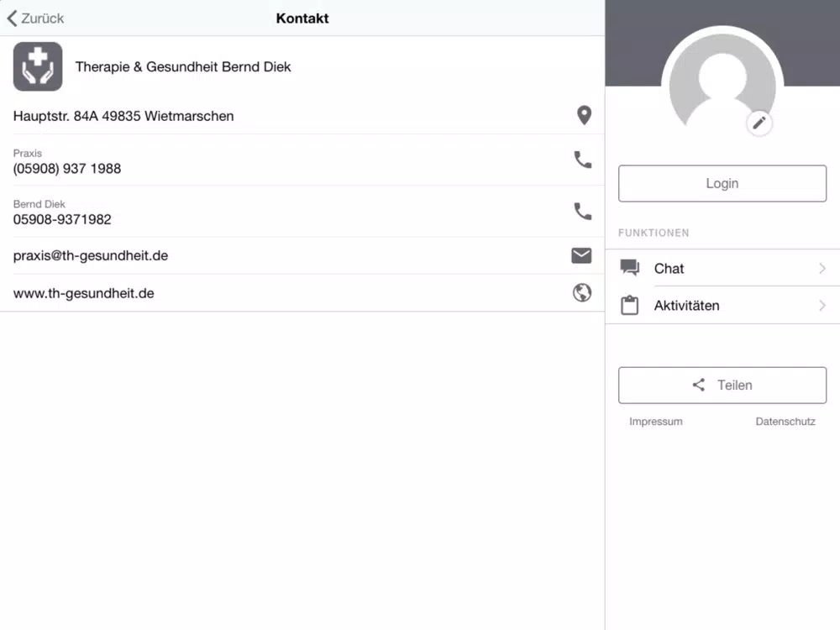The width and height of the screenshot is (840, 630).
Task: Click the Chat speech bubble icon
Action: tap(629, 267)
